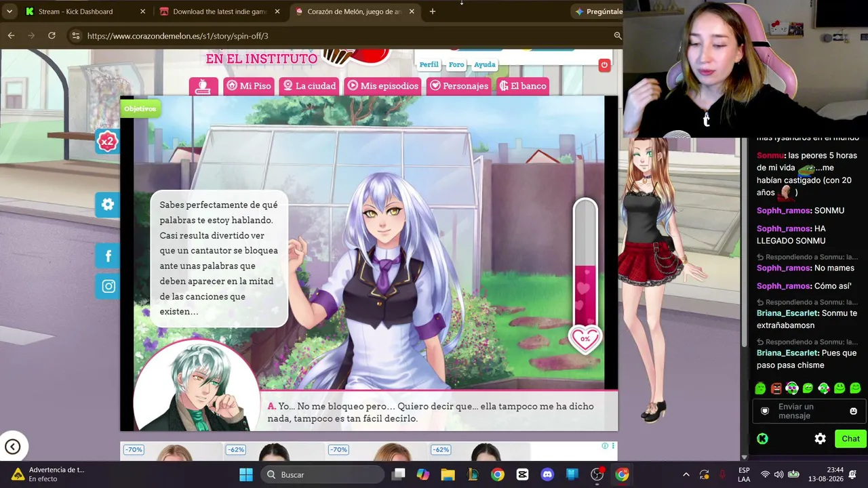The image size is (868, 488).
Task: Click the back arrow circle at bottom left
Action: tap(12, 446)
